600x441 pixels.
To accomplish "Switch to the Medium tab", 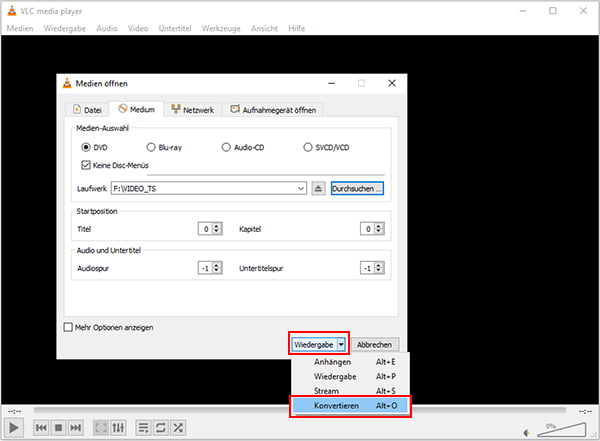I will click(137, 109).
